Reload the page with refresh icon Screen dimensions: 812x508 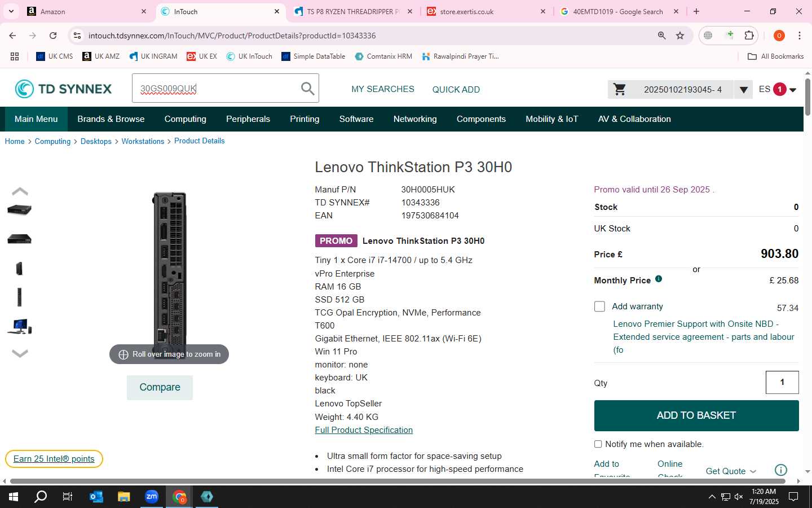tap(53, 36)
